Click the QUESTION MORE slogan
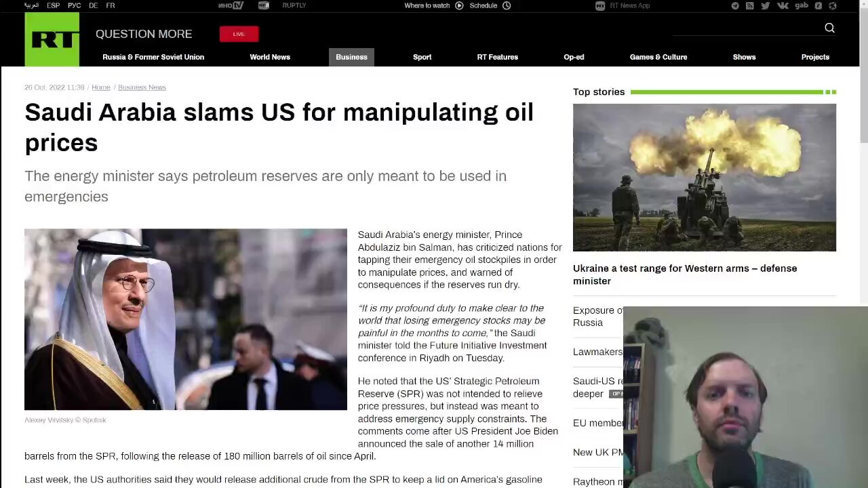 pyautogui.click(x=144, y=34)
